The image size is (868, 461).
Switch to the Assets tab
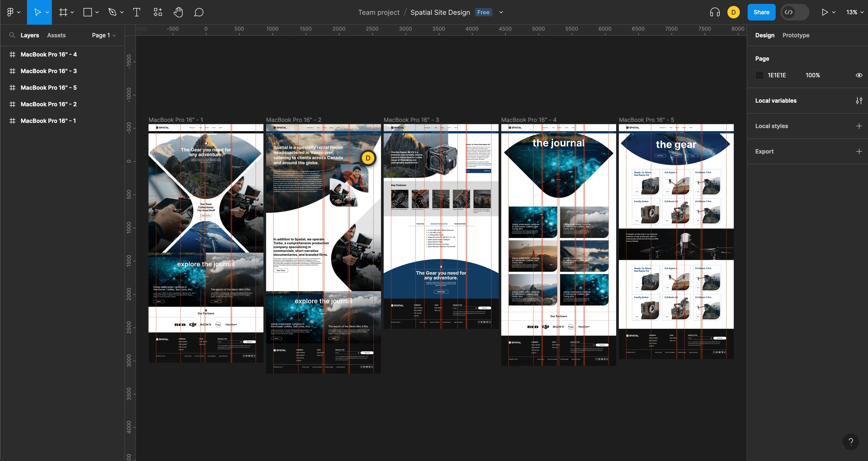click(56, 35)
